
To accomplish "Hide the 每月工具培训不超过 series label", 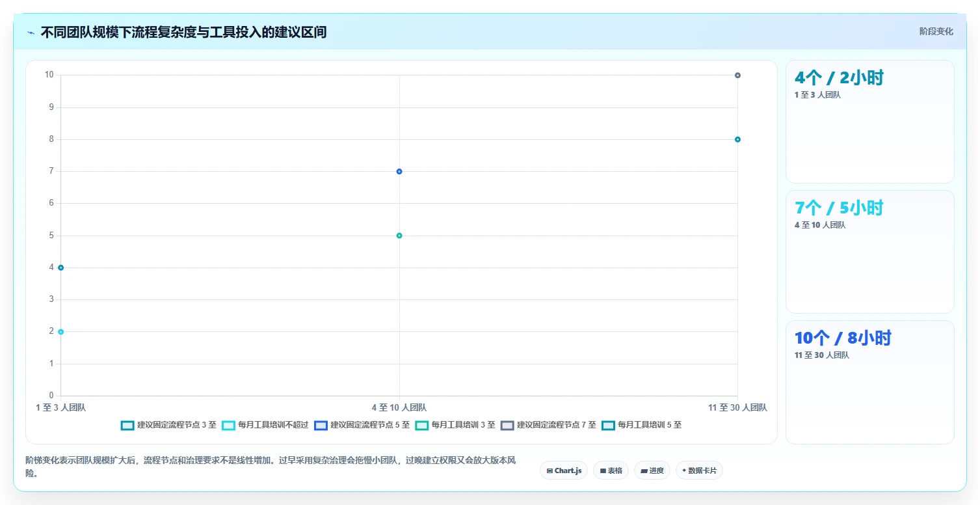I will (x=273, y=425).
